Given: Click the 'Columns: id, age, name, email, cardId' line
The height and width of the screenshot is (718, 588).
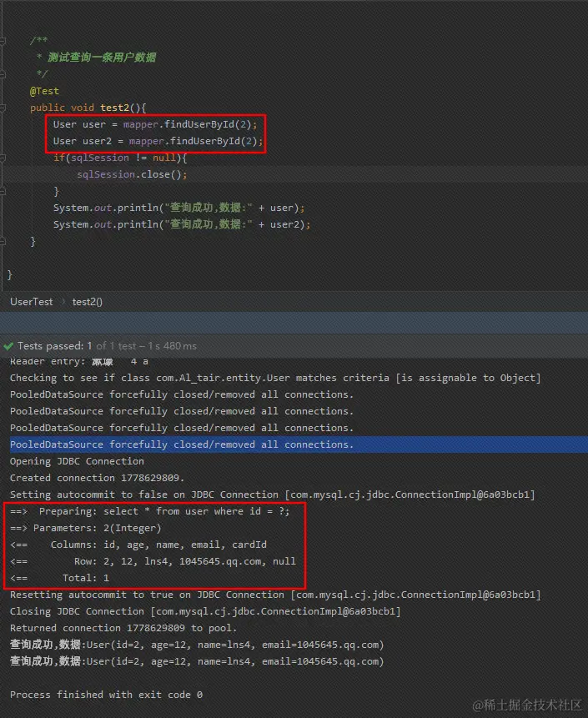Looking at the screenshot, I should pos(138,545).
